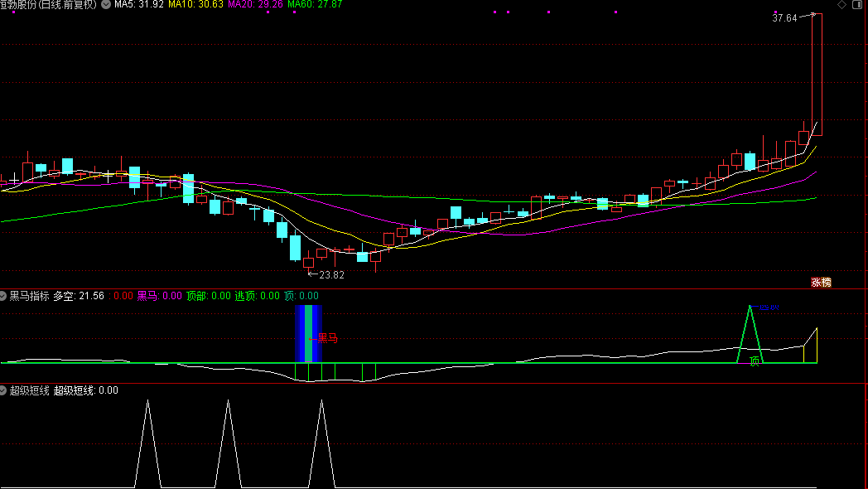
Task: Open the dropdown arrow beside 恒勃股份 chart title
Action: tap(106, 4)
